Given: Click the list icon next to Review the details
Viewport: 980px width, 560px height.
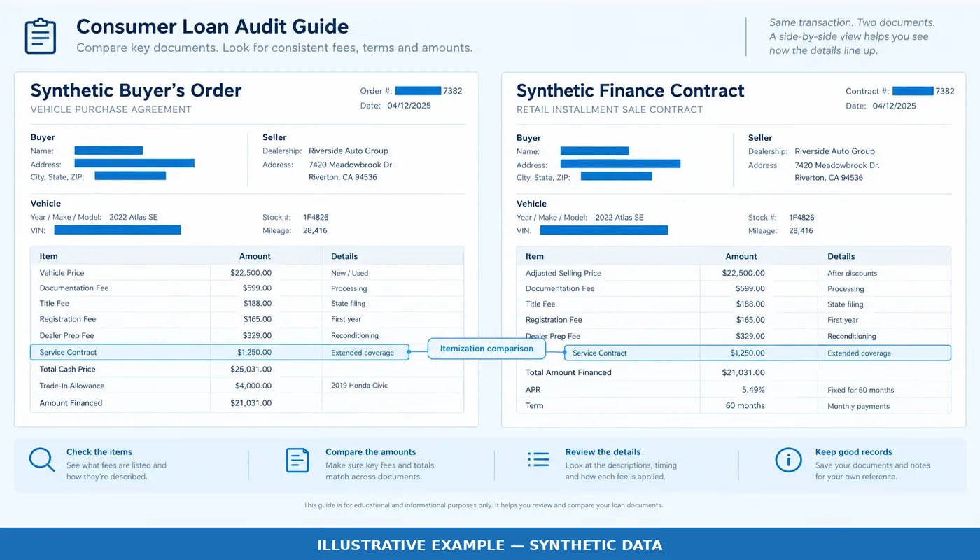Looking at the screenshot, I should pos(538,459).
